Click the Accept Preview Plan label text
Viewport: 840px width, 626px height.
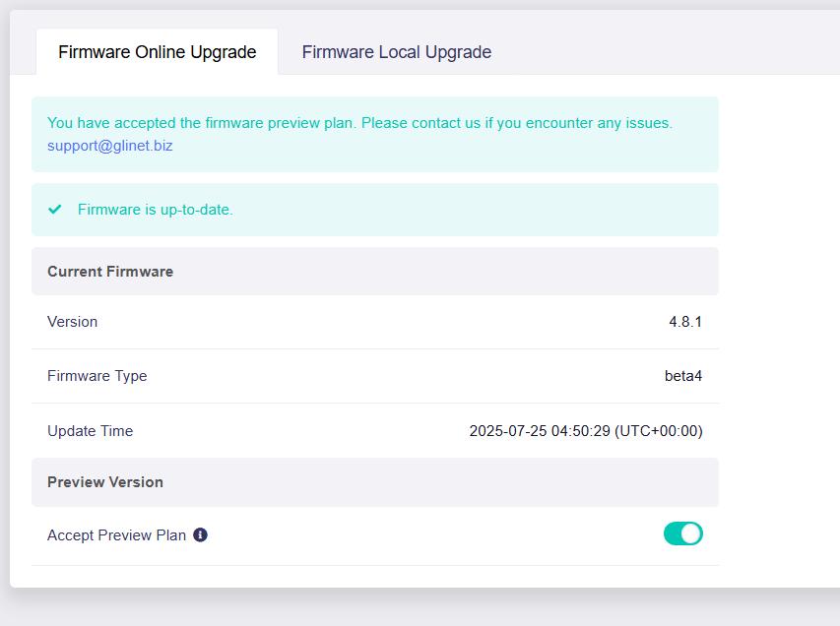[x=116, y=535]
